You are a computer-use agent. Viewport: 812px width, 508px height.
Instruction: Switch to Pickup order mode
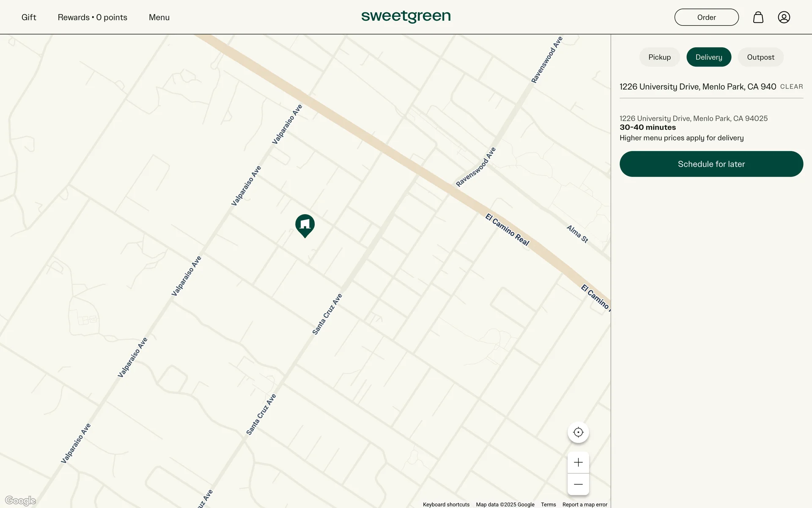pyautogui.click(x=659, y=57)
